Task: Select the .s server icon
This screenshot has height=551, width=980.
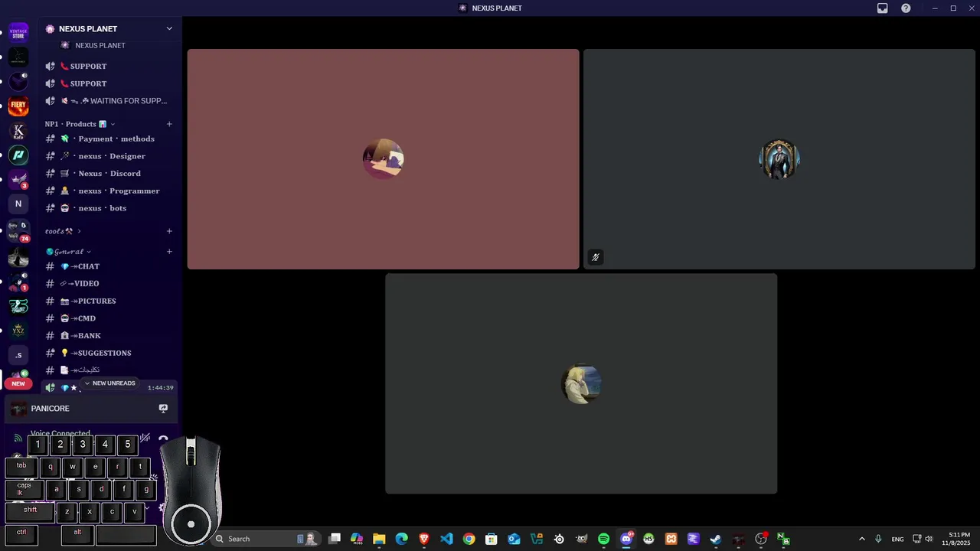Action: coord(18,355)
